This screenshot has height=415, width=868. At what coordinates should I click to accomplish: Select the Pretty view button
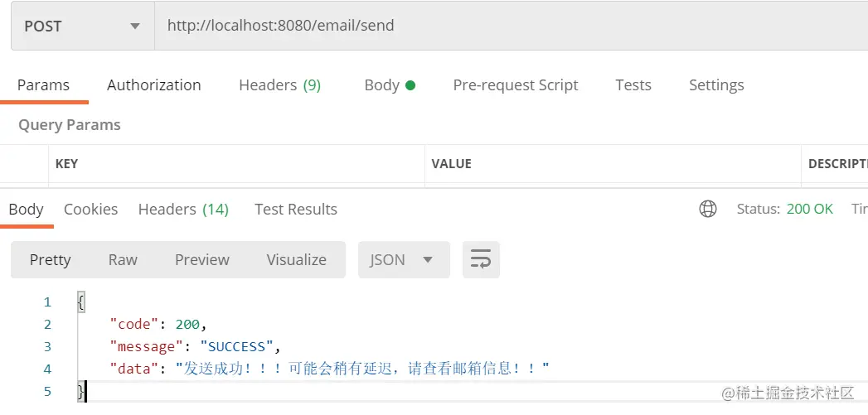[51, 259]
